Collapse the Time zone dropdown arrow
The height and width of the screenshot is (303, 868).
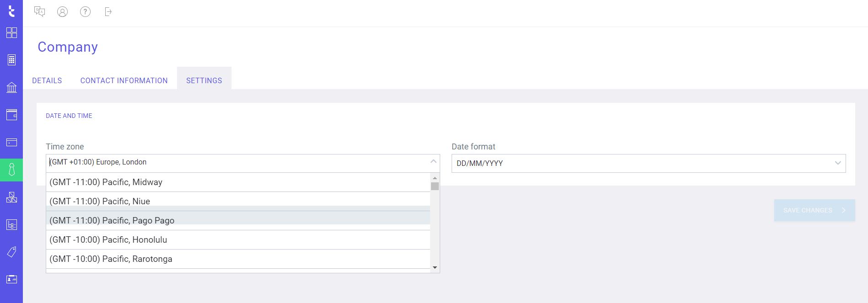pos(433,162)
